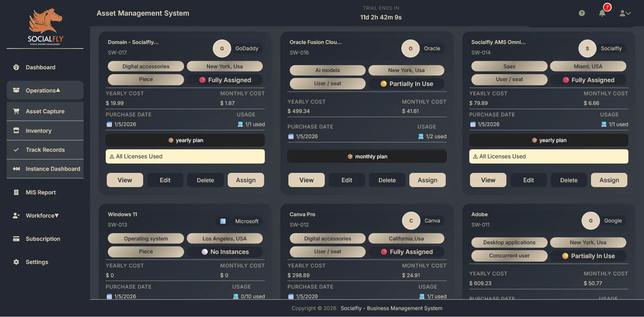Image resolution: width=644 pixels, height=317 pixels.
Task: Click the Settings gear icon
Action: pos(16,262)
